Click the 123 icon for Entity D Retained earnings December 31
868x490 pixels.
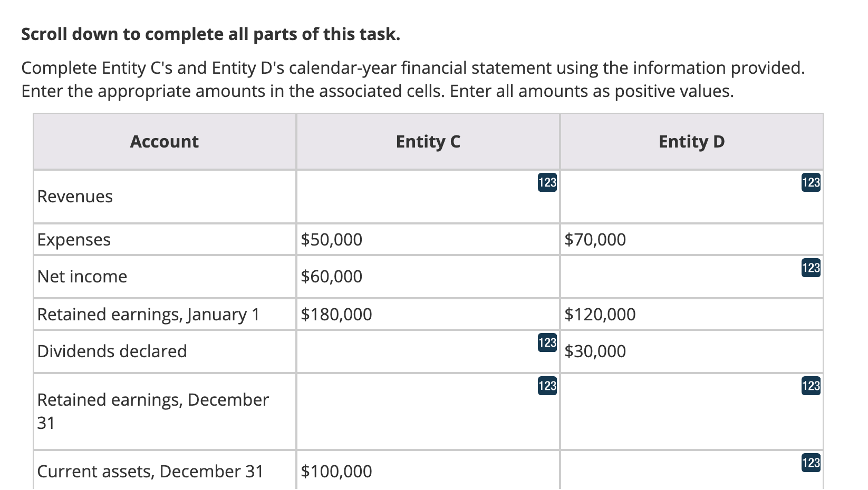click(x=810, y=387)
